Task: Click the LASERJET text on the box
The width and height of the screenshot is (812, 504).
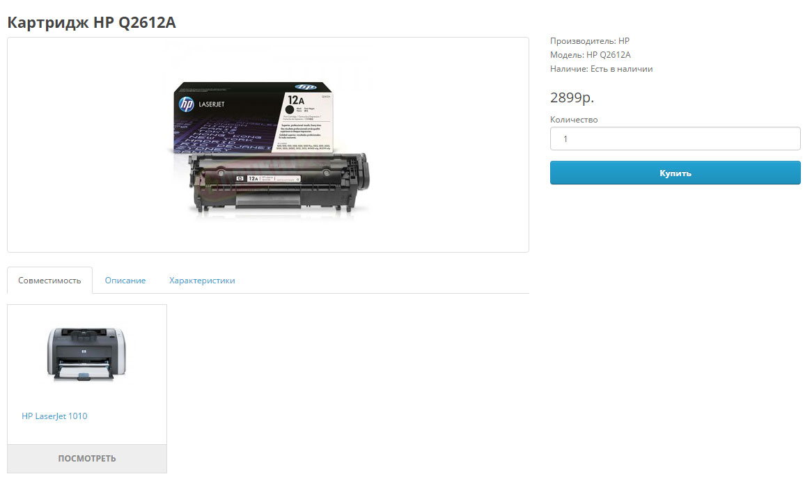Action: [x=212, y=104]
